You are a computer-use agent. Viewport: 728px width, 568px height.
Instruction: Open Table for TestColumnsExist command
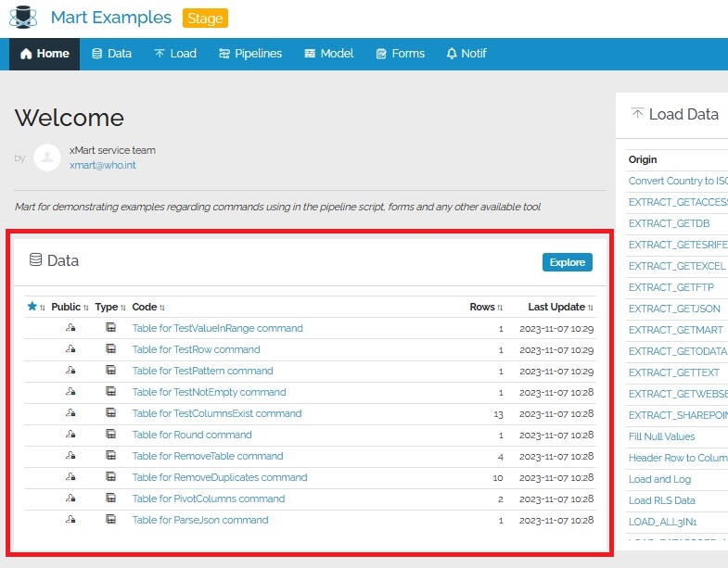(217, 413)
